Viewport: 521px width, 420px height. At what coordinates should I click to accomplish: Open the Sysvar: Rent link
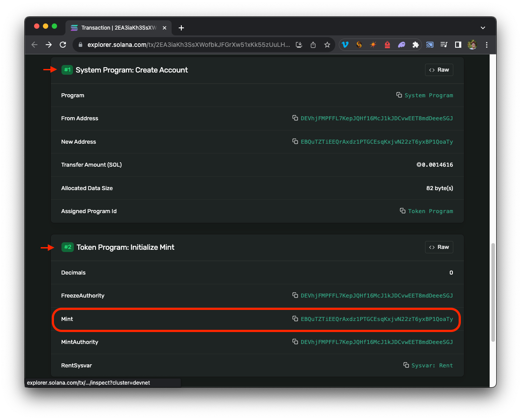pos(432,366)
